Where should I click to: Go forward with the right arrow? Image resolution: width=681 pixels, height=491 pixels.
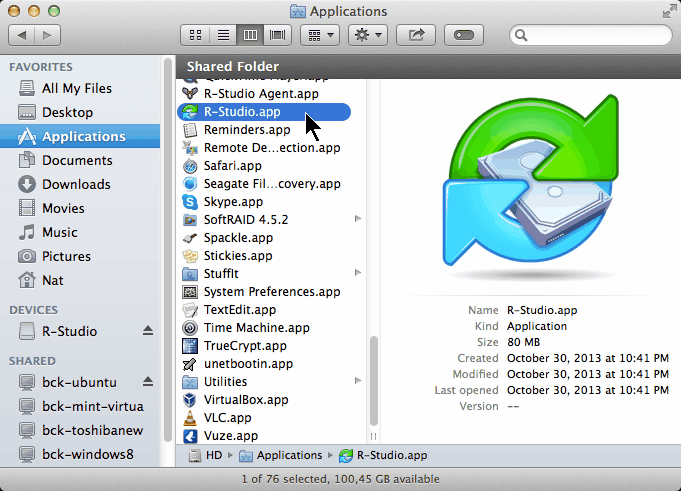point(47,35)
